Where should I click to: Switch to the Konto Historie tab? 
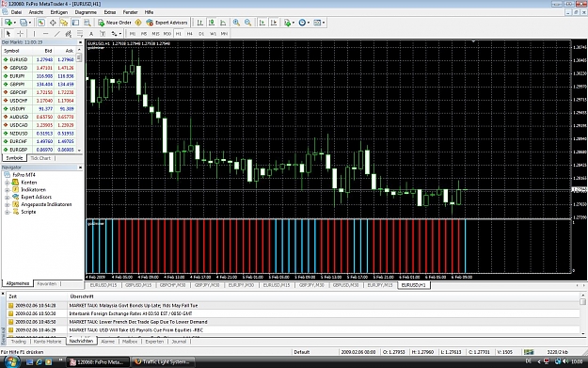(47, 342)
